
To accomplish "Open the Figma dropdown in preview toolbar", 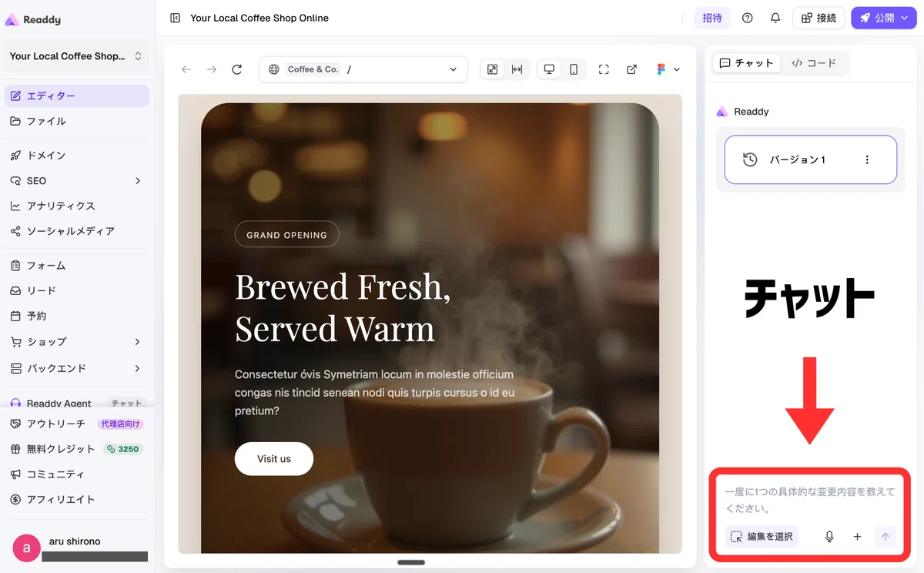I will pos(668,69).
